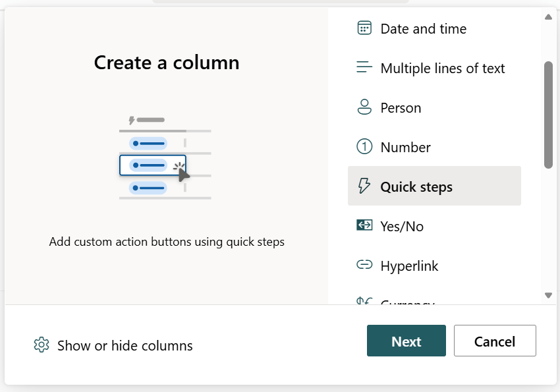Click the Multiple lines of text icon
The image size is (560, 392).
(364, 67)
